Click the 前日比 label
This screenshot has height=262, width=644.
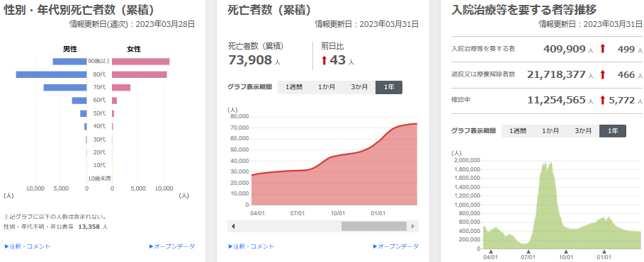click(x=332, y=47)
